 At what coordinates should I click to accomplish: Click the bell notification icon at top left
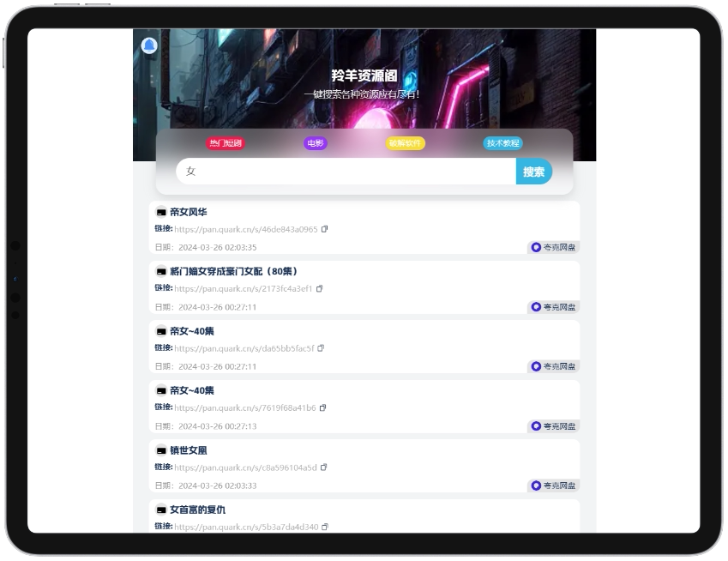(x=149, y=45)
